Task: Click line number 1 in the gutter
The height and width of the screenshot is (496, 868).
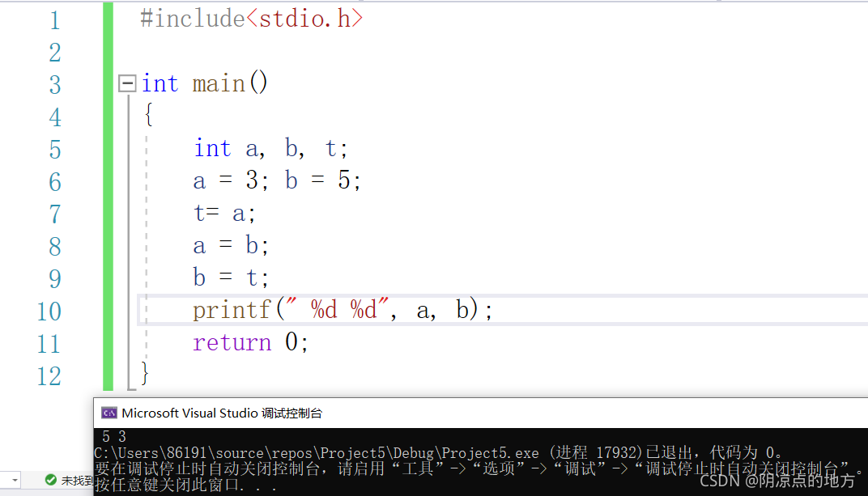Action: click(54, 20)
